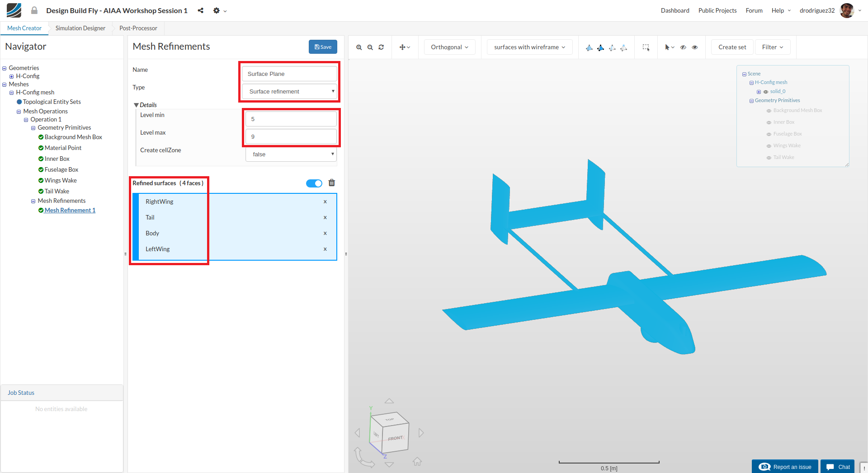Click the project lock icon
The height and width of the screenshot is (473, 868).
point(34,10)
